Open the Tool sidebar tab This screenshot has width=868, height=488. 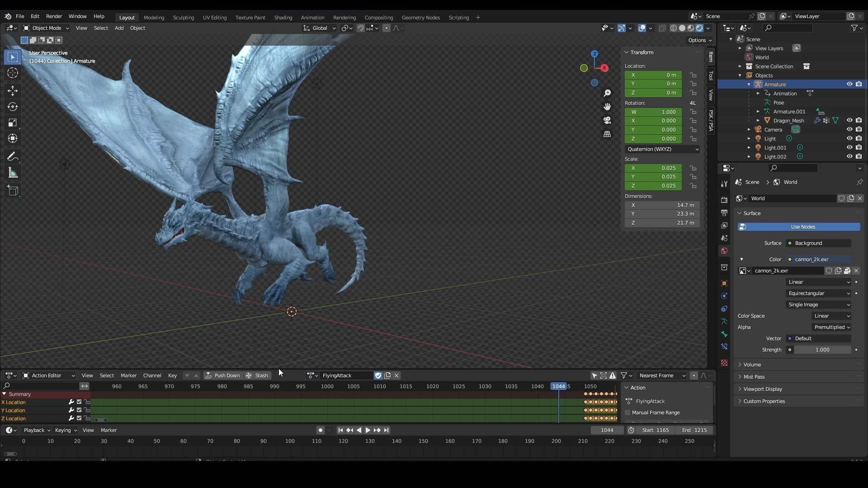711,75
